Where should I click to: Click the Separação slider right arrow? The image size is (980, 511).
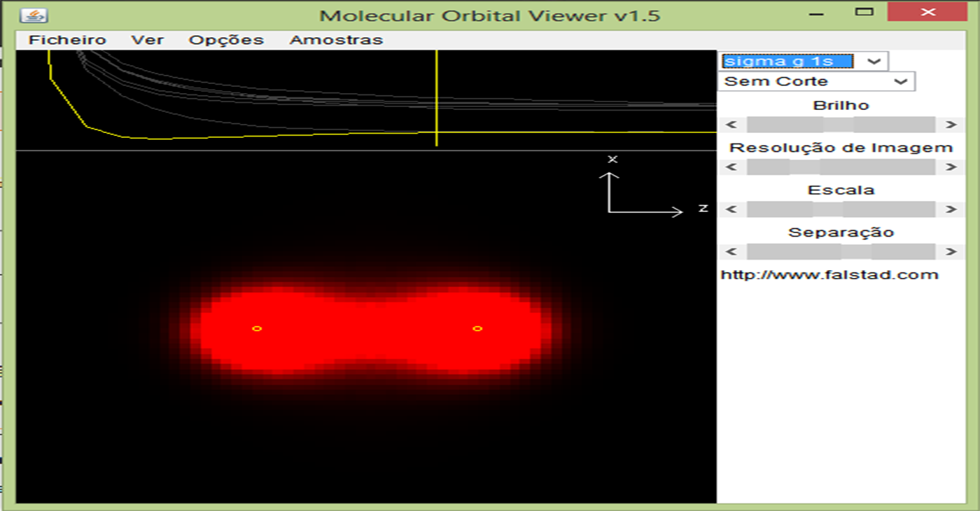click(950, 251)
